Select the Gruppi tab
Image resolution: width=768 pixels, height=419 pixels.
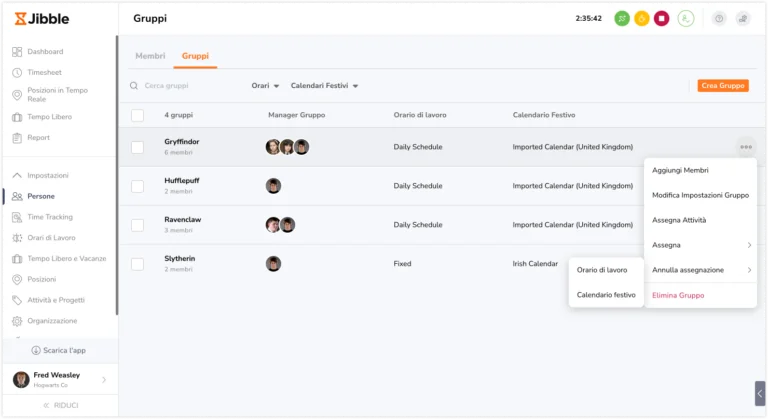pyautogui.click(x=195, y=56)
